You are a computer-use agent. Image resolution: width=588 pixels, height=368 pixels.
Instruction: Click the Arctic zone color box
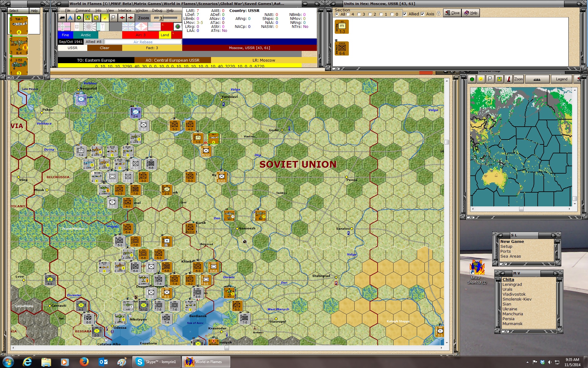click(86, 35)
